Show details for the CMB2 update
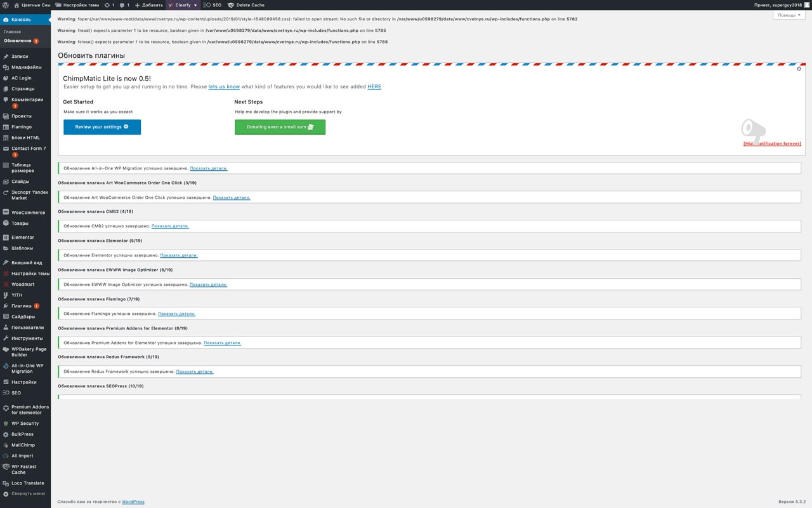 [x=170, y=226]
